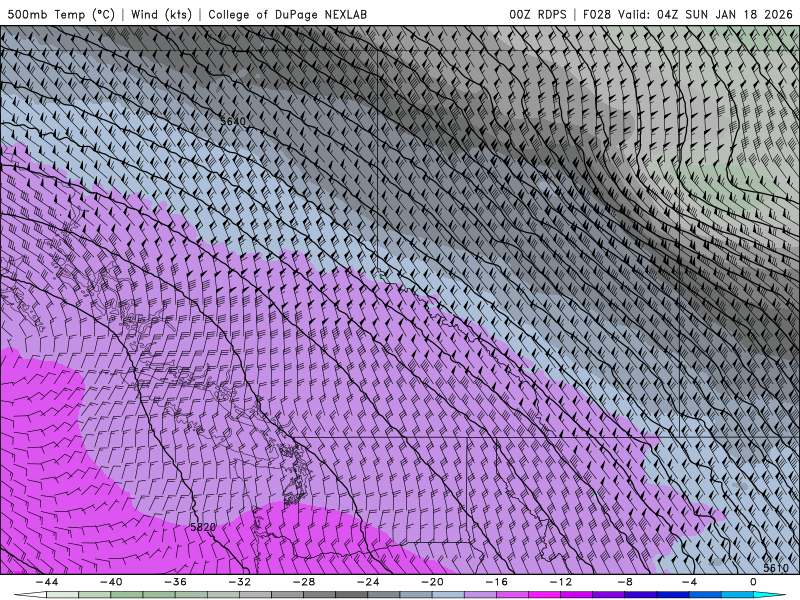
Task: Click the -40 colorbar label
Action: click(x=111, y=582)
